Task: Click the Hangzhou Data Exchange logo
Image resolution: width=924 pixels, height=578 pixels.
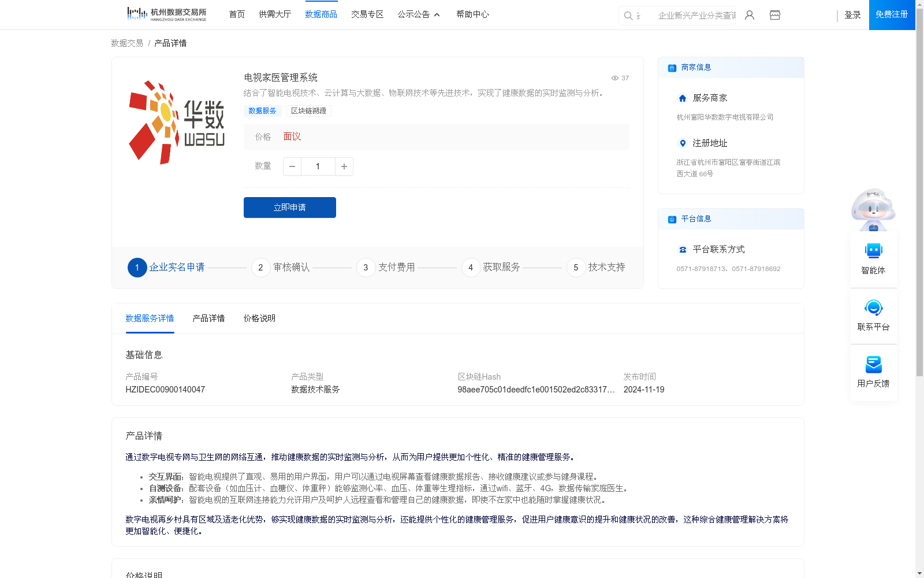Action: pos(166,14)
